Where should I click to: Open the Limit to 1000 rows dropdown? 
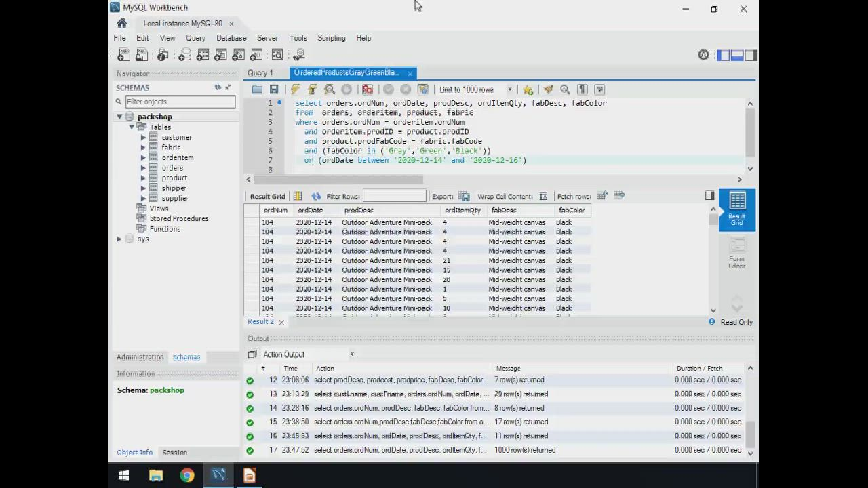tap(510, 89)
